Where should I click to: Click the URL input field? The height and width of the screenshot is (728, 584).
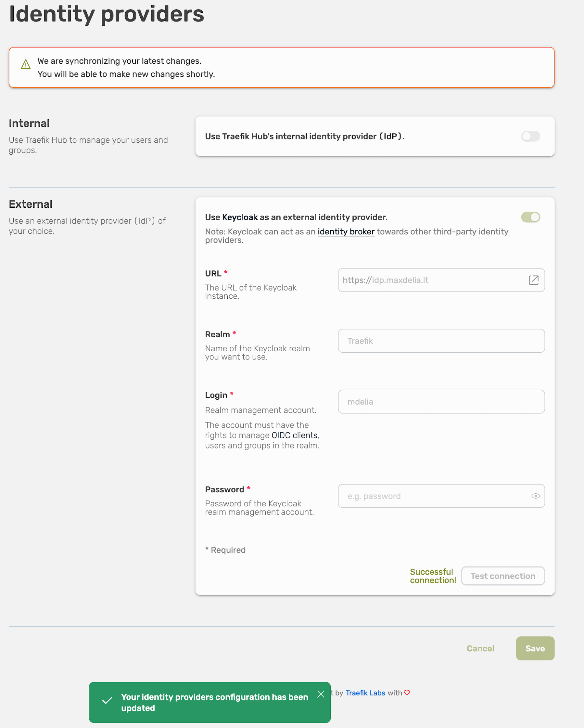tap(432, 280)
